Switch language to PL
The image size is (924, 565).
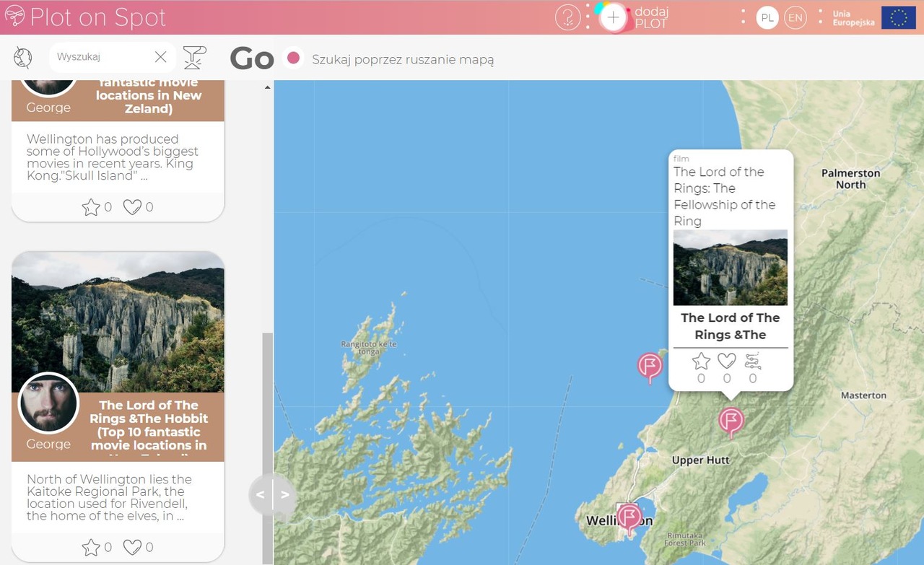[767, 17]
